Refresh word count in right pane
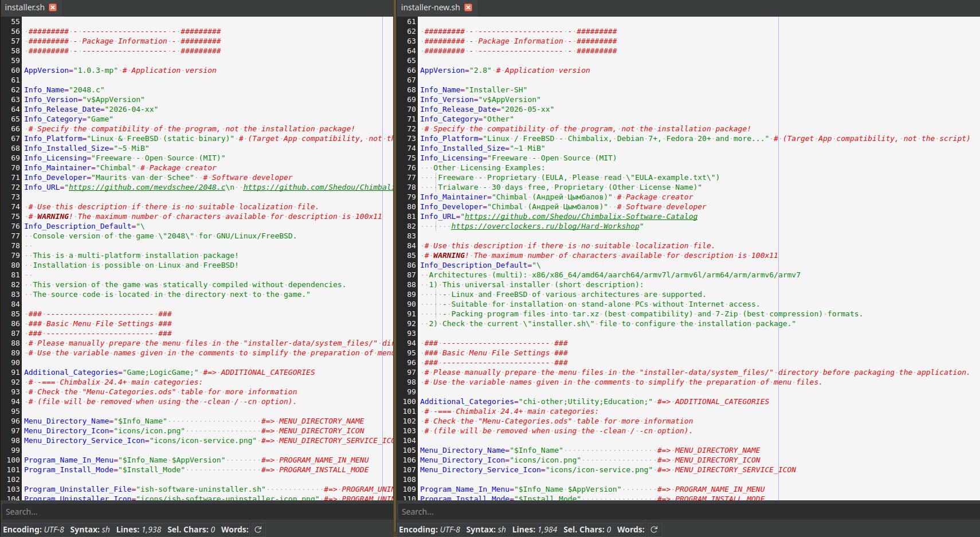 pos(654,530)
